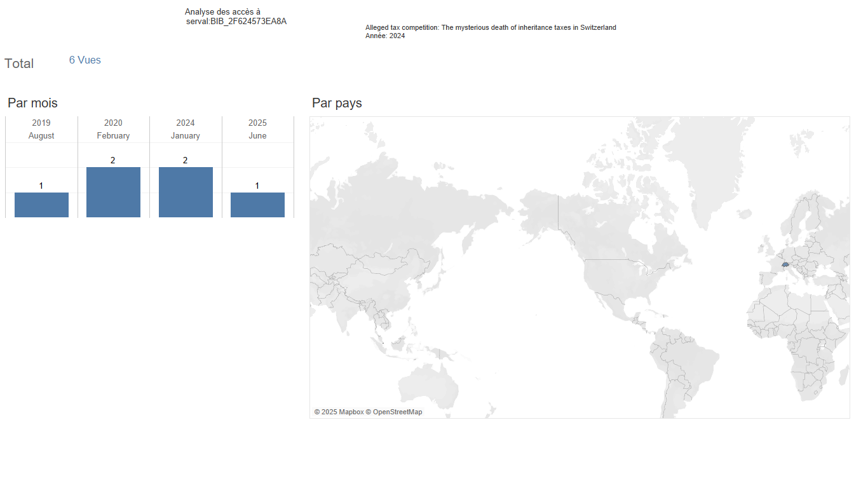
Task: Select the January 2024 bar
Action: (x=186, y=192)
